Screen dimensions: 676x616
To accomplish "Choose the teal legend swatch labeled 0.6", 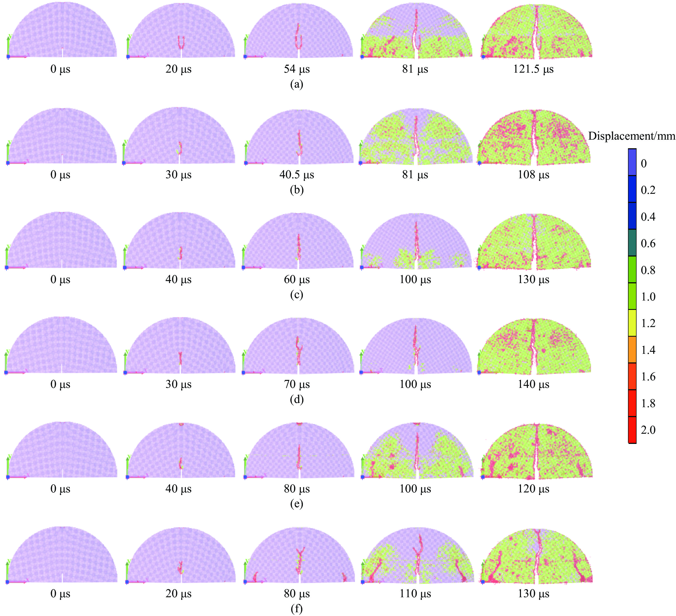I will click(632, 243).
